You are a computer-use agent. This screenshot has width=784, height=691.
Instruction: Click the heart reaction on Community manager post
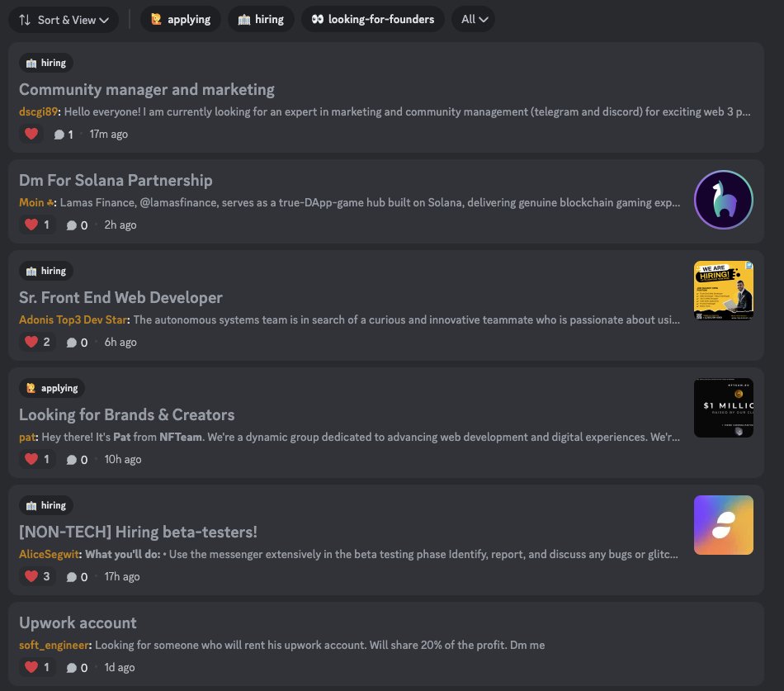coord(31,133)
